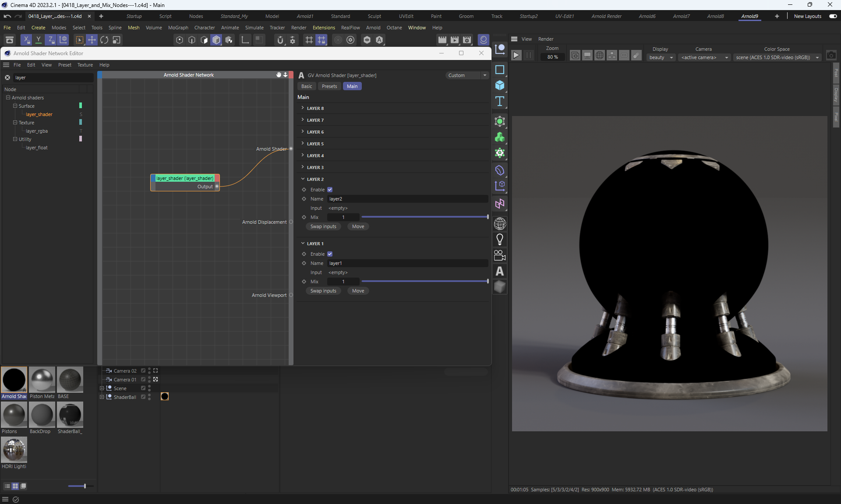Click the Light object bulb icon
This screenshot has height=504, width=841.
pyautogui.click(x=499, y=239)
